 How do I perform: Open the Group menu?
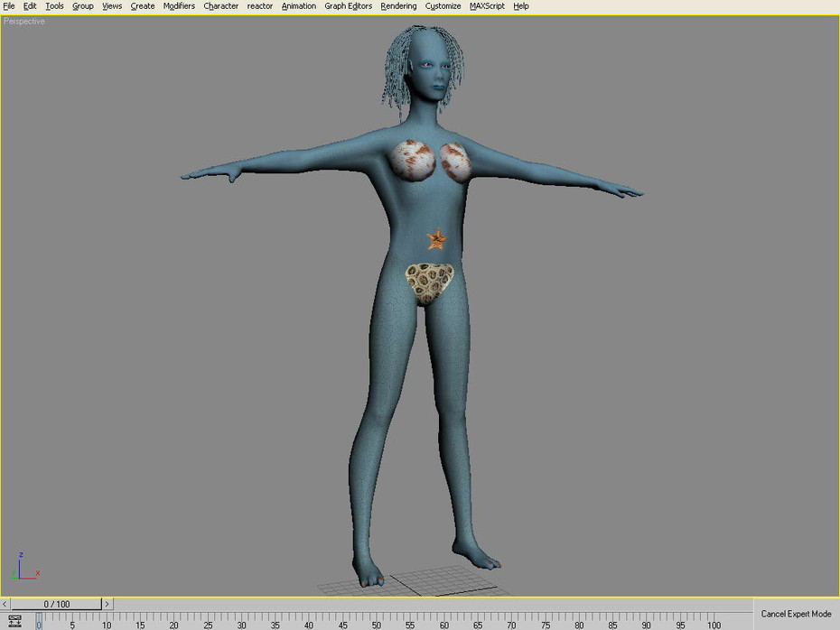pos(82,6)
